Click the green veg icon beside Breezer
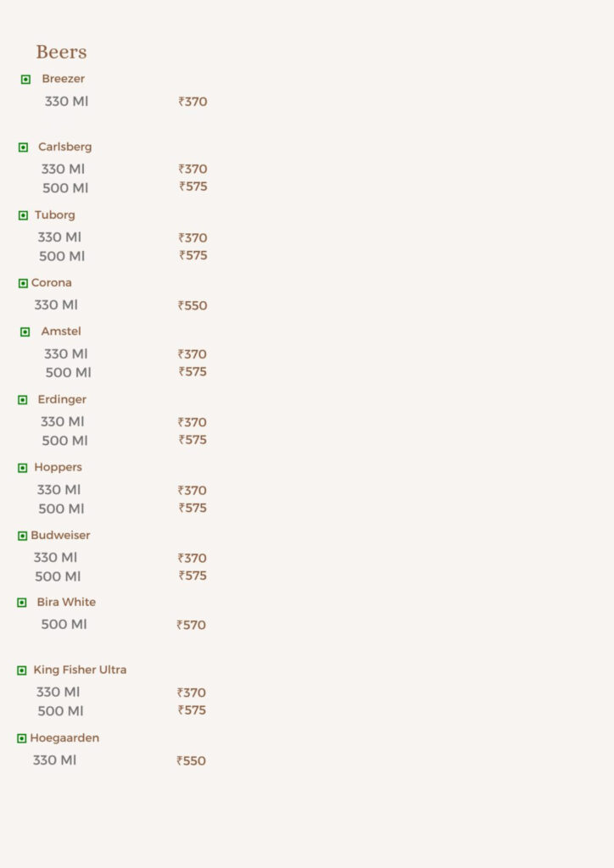 click(25, 80)
